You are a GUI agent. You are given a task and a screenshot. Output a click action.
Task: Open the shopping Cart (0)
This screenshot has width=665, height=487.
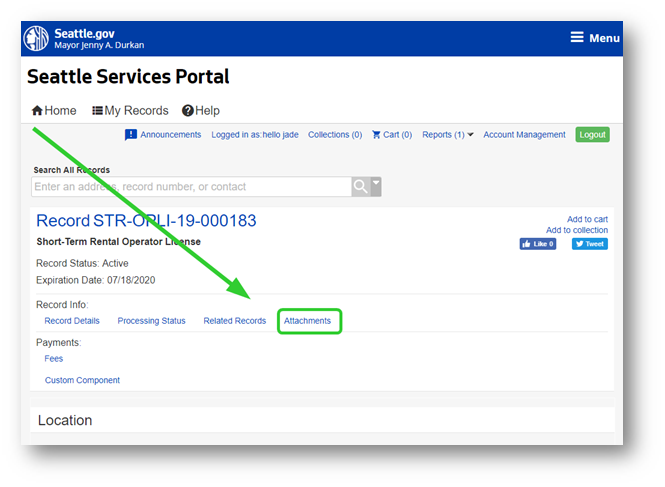pos(391,135)
